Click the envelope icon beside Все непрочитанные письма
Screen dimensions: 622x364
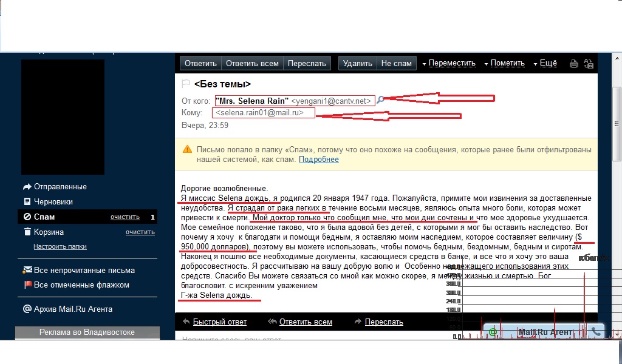click(x=27, y=270)
